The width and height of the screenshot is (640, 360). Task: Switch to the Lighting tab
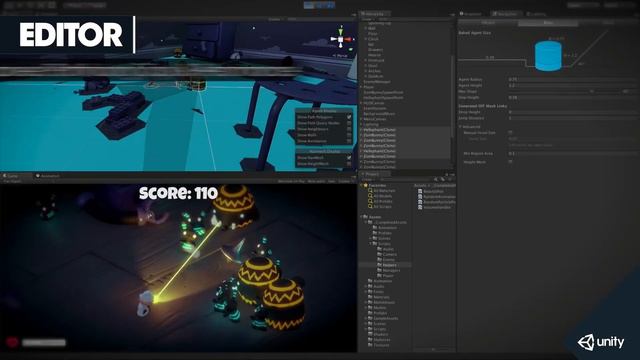pos(537,14)
